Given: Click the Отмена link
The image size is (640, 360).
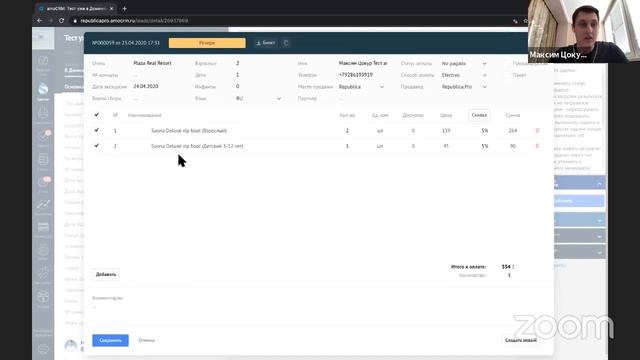Looking at the screenshot, I should pos(147,340).
